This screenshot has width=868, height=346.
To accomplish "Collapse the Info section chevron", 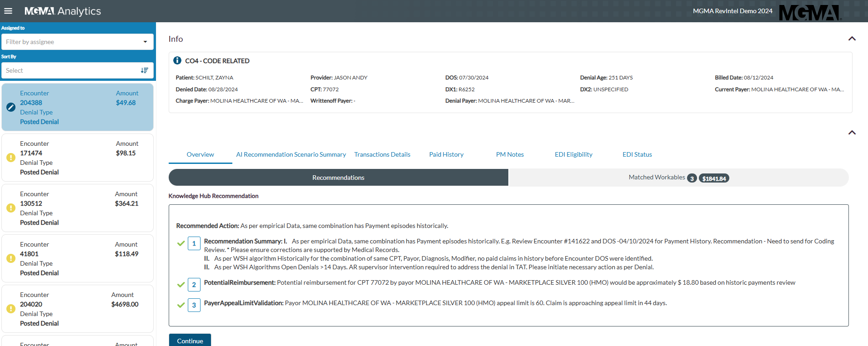I will tap(852, 39).
